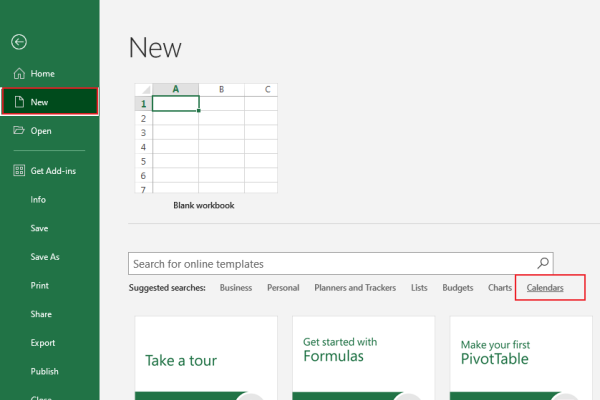Click the Get Add-ins grid icon
The height and width of the screenshot is (400, 600).
point(18,171)
